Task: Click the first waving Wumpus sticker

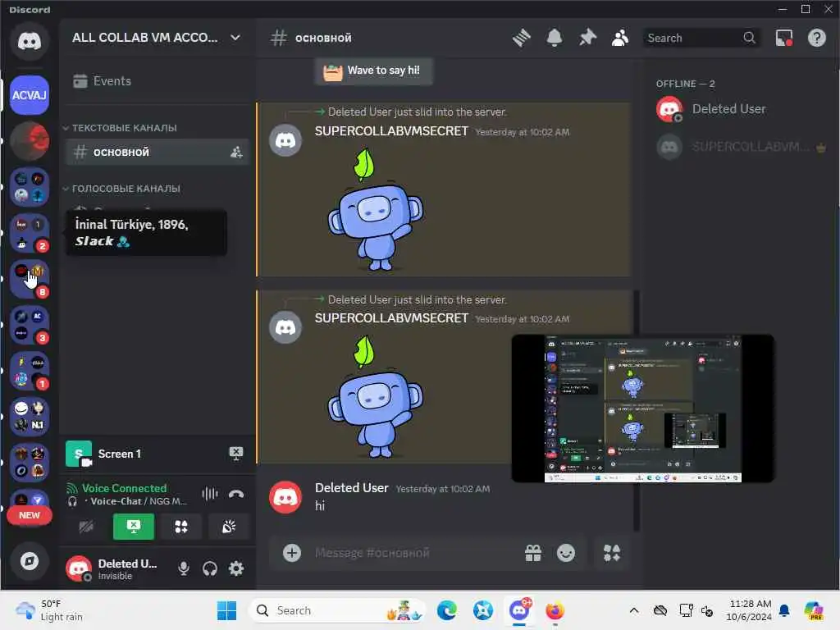Action: coord(376,210)
